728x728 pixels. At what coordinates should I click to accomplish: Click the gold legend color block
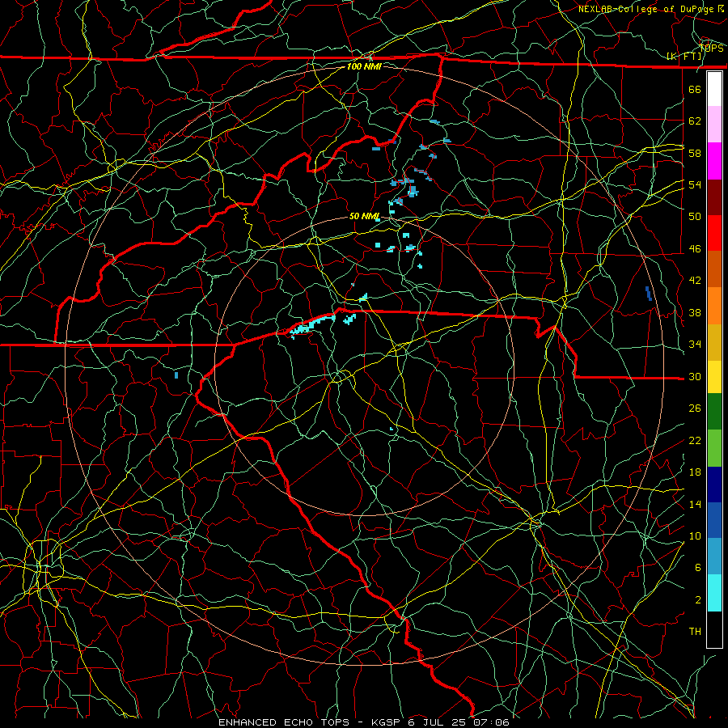714,342
